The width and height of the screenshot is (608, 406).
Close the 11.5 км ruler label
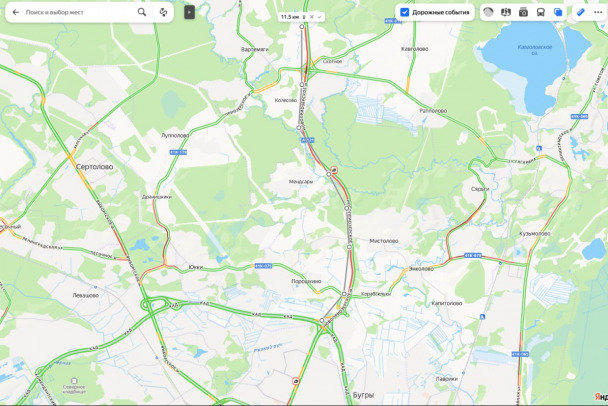click(x=312, y=17)
